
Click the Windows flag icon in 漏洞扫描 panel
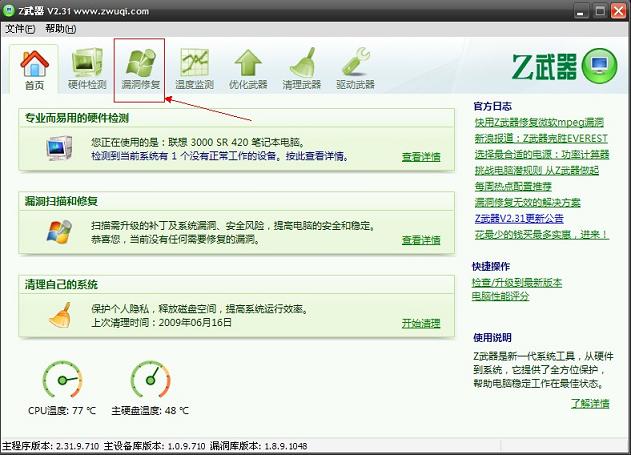tap(59, 231)
